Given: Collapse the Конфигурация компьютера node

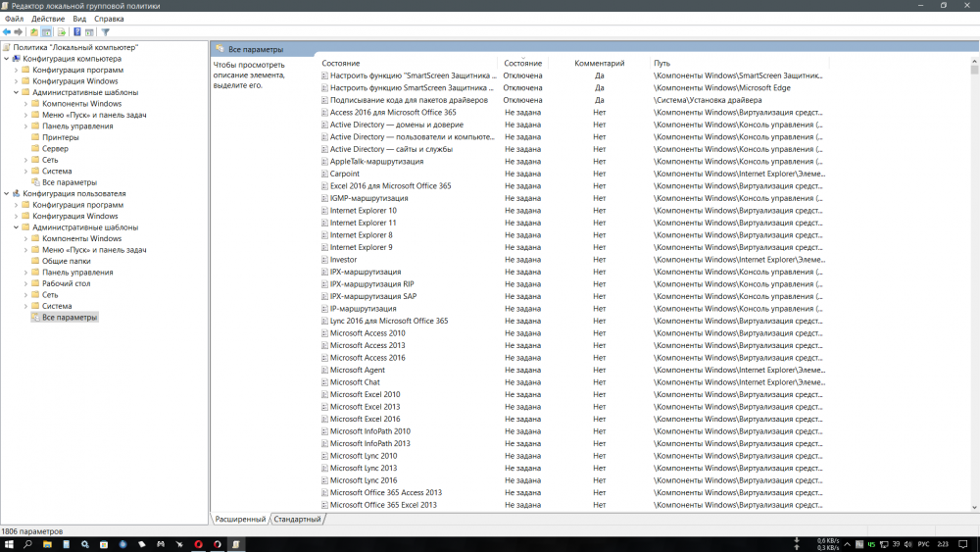Looking at the screenshot, I should [7, 59].
